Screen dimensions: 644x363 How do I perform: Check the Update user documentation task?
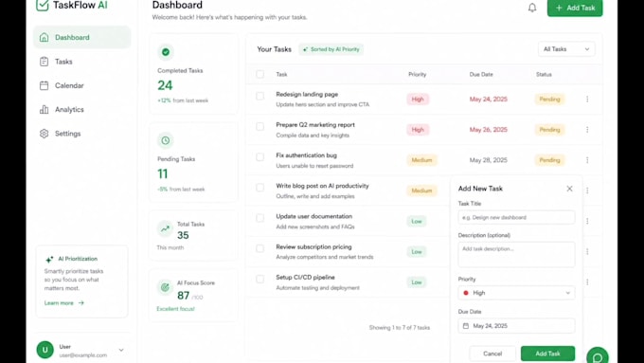260,218
